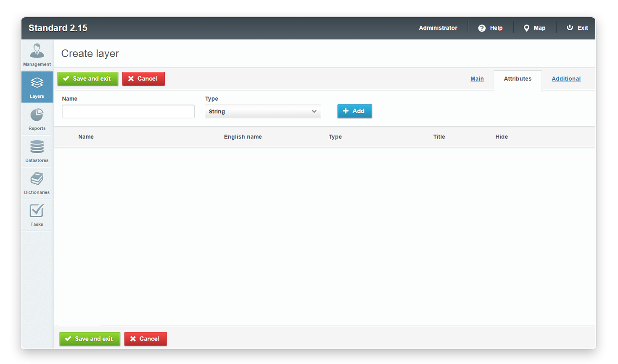Screen dimensions: 618x364
Task: Click the Exit power icon
Action: click(570, 28)
